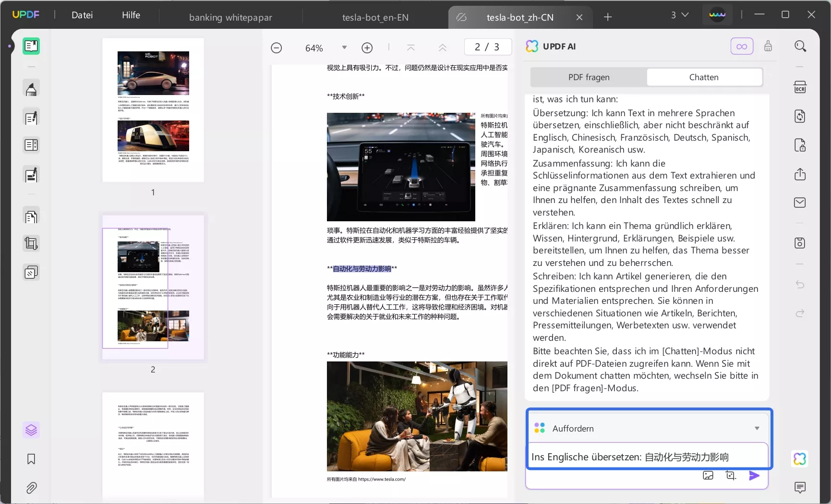Screen dimensions: 831x504
Task: Open the OCR tool in right sidebar
Action: (x=800, y=87)
